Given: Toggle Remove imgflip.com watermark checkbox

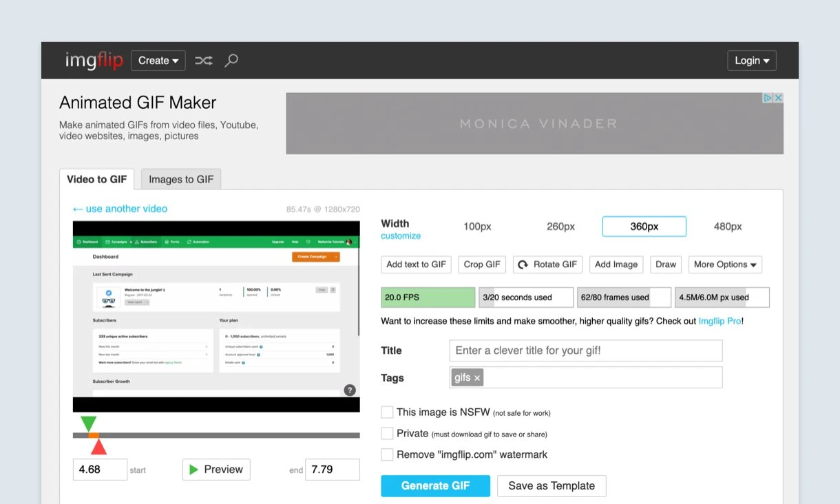Looking at the screenshot, I should pos(388,454).
